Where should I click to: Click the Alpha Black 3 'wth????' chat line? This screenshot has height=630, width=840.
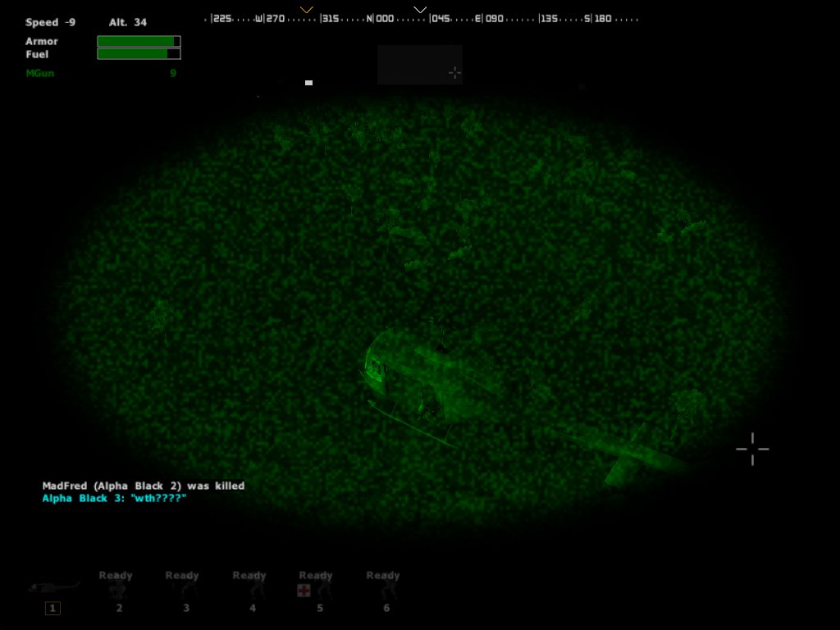coord(115,498)
